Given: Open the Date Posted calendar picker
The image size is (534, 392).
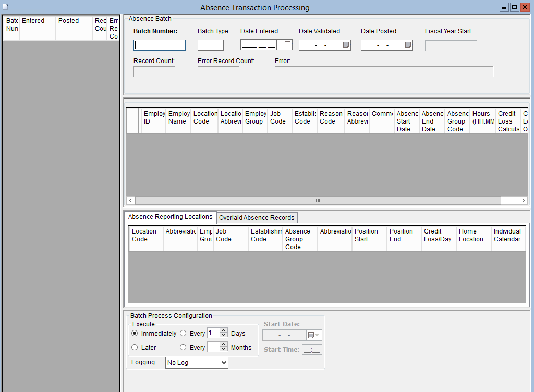Looking at the screenshot, I should pos(408,45).
